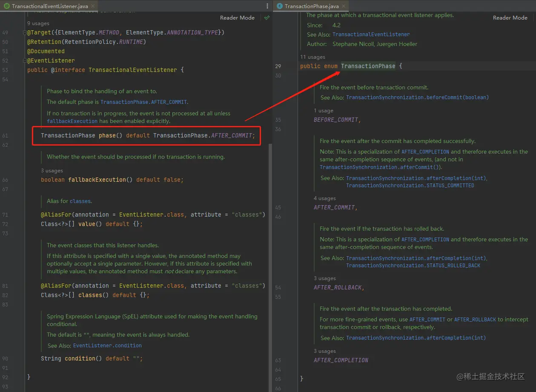Open TransactionSynchronization.beforeCommit(boolean) link
This screenshot has width=536, height=392.
(x=417, y=97)
